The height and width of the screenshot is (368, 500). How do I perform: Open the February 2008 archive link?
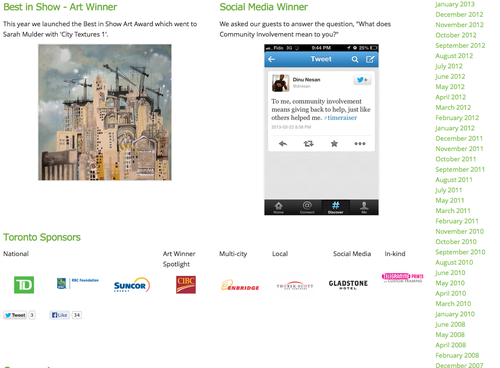tap(457, 355)
